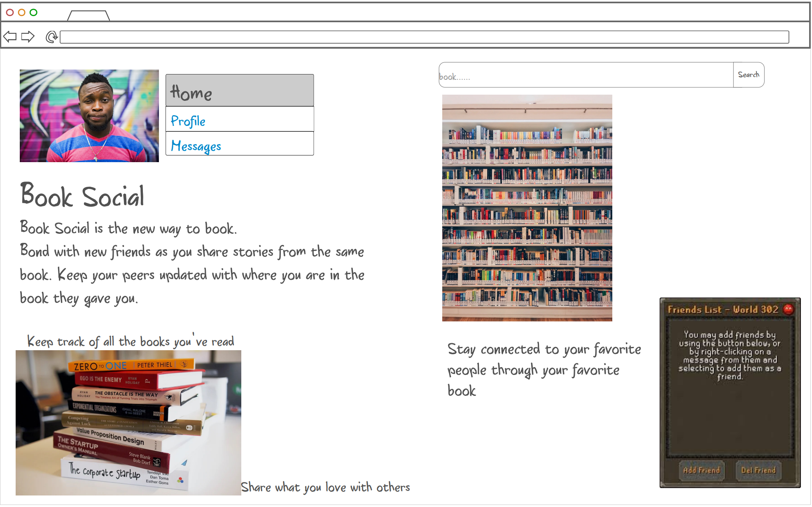Click 'Share what you love with others' text
The width and height of the screenshot is (812, 507).
pyautogui.click(x=325, y=487)
